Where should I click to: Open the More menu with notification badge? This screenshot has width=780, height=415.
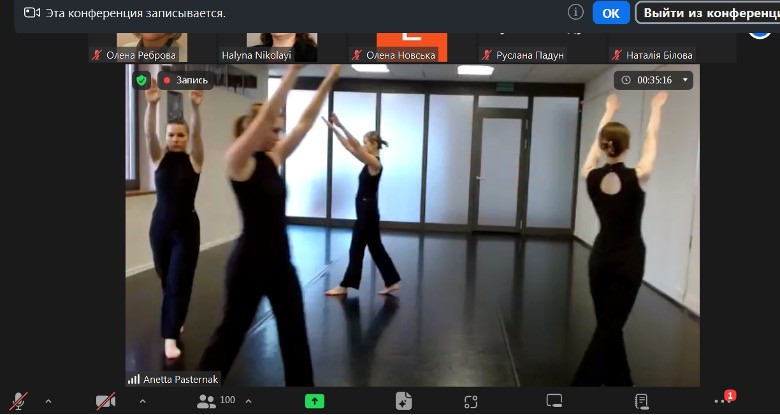[724, 400]
